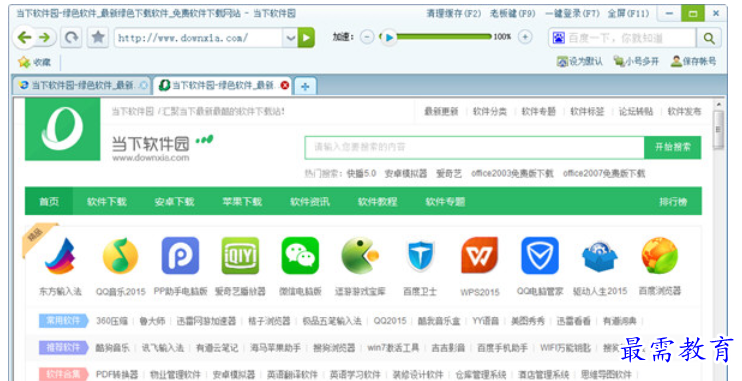The height and width of the screenshot is (381, 742).
Task: Click the blue play icon on the speed slider
Action: 389,37
